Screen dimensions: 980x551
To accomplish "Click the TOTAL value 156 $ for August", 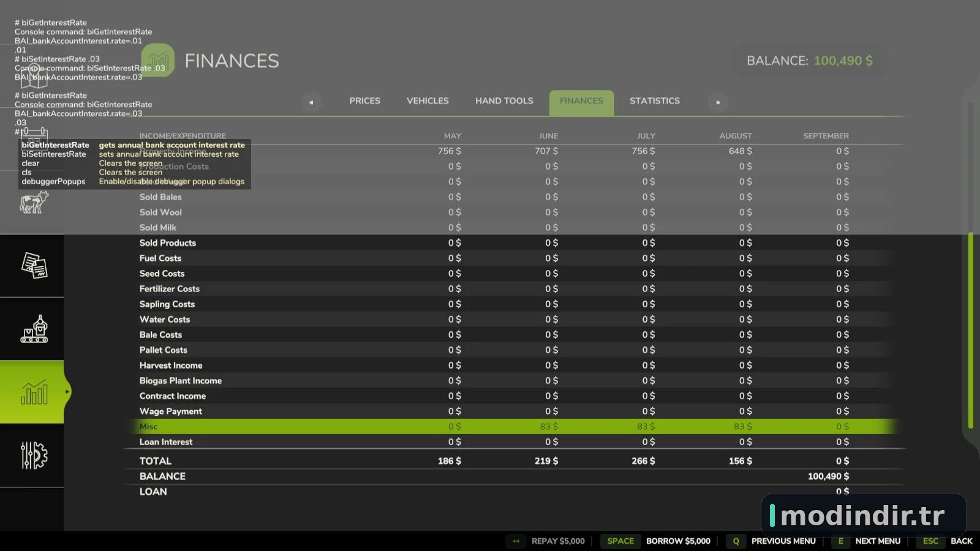I will point(741,461).
